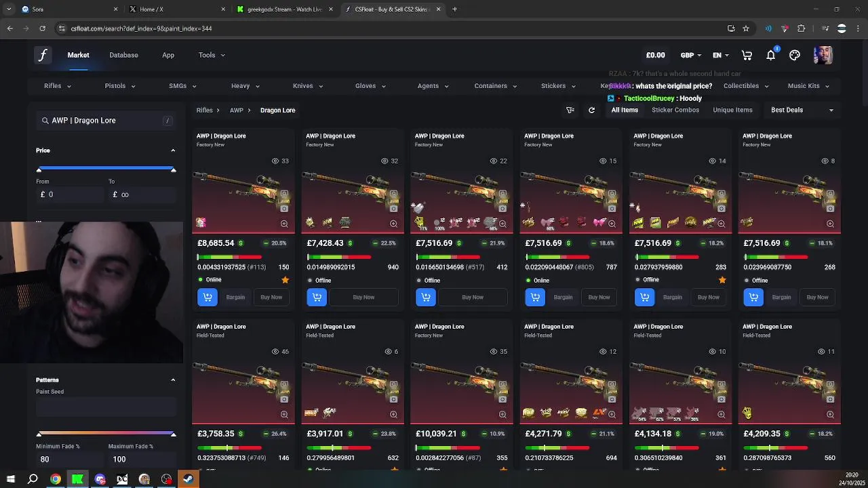Click the AWP | Dragon Lore search field
Image resolution: width=868 pixels, height=488 pixels.
click(105, 121)
